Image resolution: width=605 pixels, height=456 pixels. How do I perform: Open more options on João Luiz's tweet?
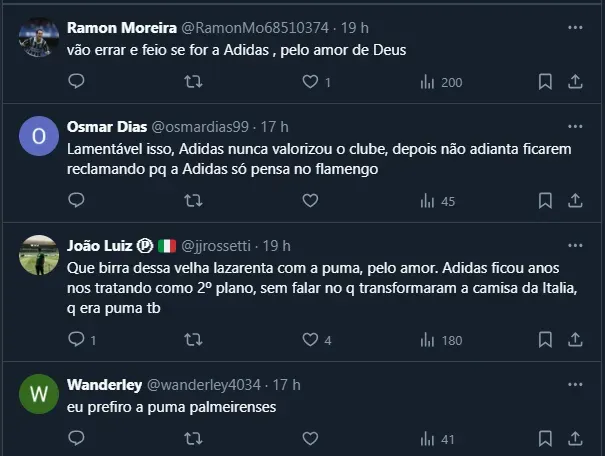click(575, 245)
